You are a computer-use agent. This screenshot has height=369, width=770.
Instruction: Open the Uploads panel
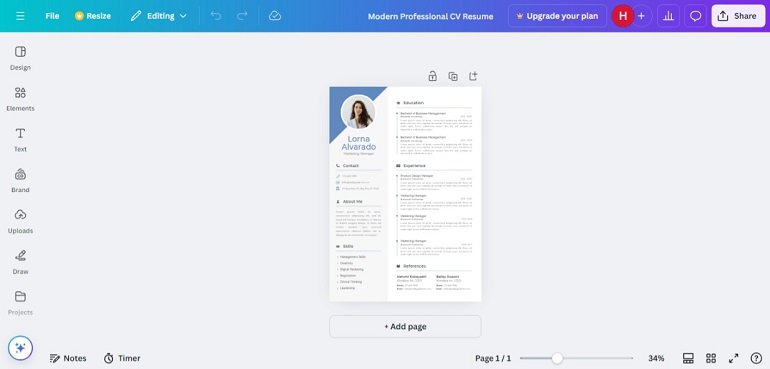click(x=20, y=221)
